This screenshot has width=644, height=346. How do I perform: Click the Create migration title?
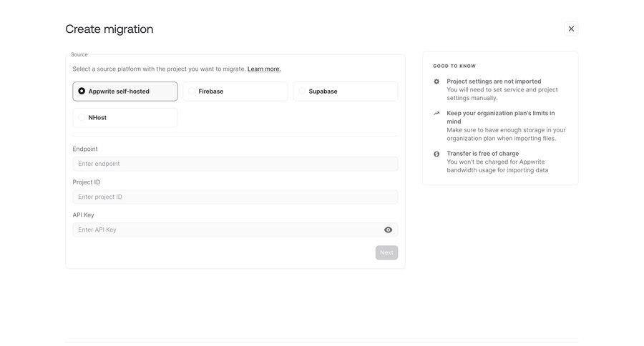pyautogui.click(x=109, y=29)
